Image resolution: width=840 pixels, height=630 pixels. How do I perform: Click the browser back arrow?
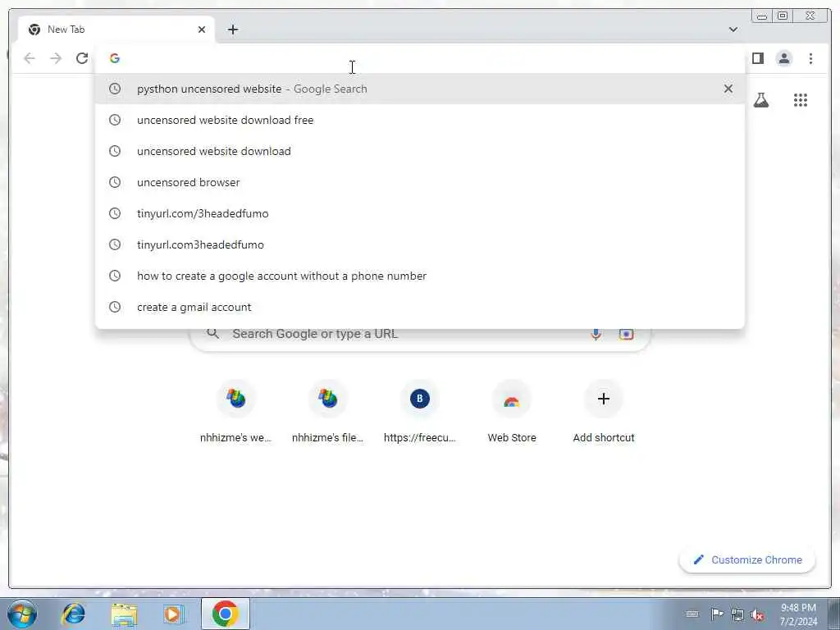point(30,58)
